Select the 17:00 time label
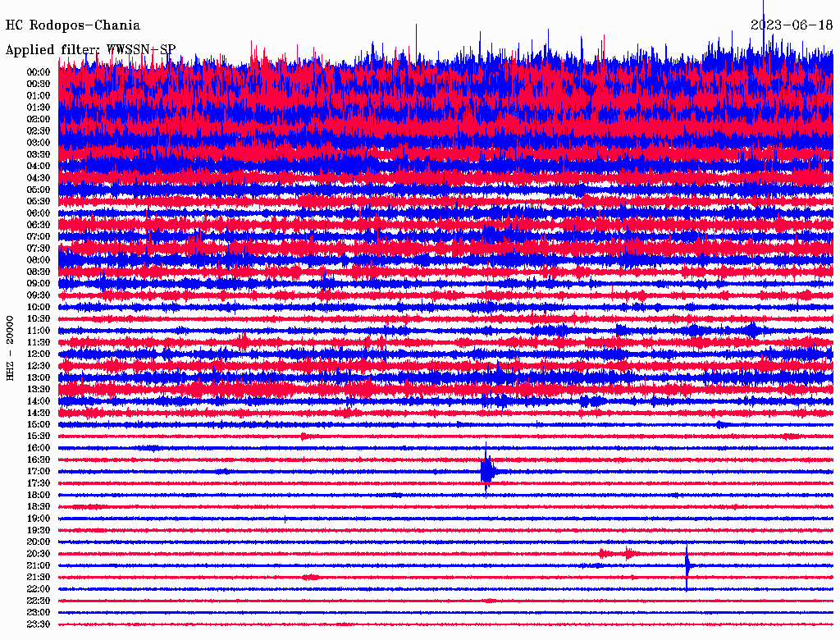Image resolution: width=840 pixels, height=640 pixels. pos(39,471)
